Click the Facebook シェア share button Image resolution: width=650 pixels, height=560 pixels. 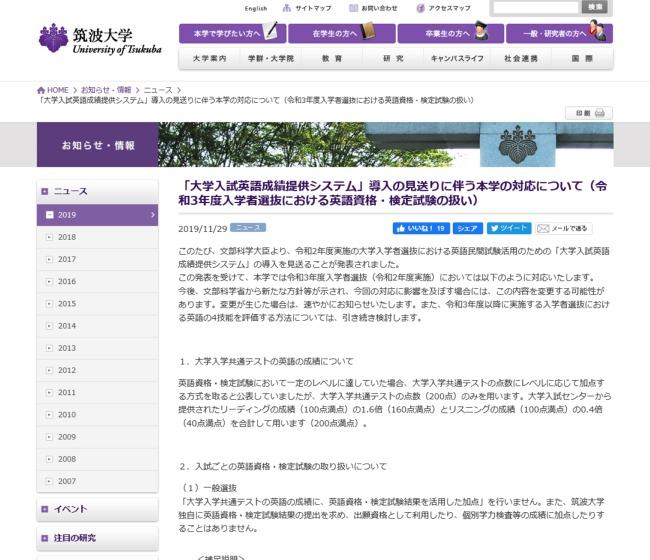pyautogui.click(x=468, y=228)
